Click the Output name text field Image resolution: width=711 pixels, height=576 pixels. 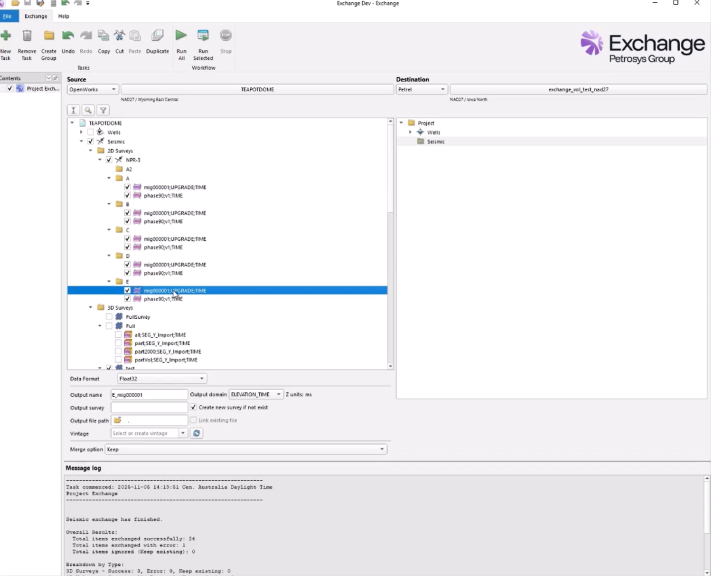(x=149, y=394)
